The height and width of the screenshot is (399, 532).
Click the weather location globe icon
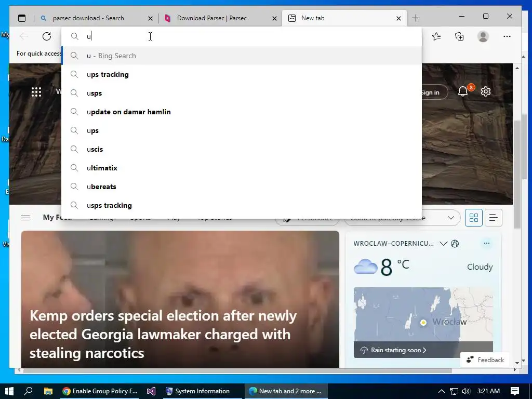[455, 243]
